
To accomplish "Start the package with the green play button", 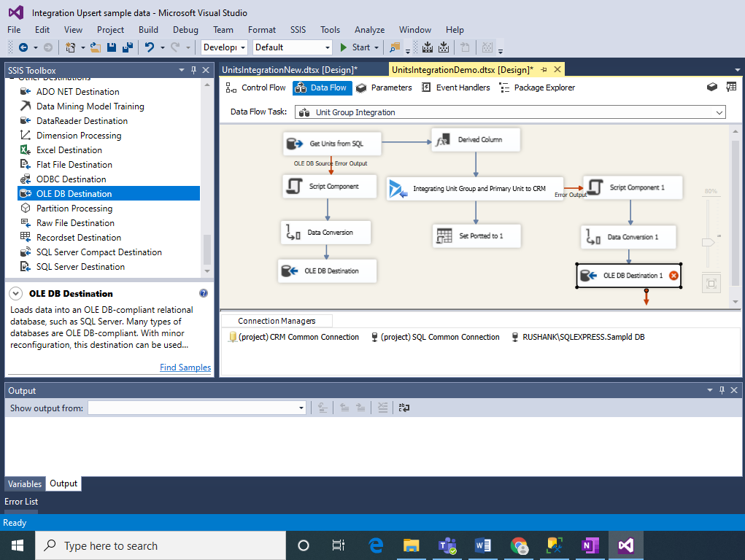I will coord(344,47).
